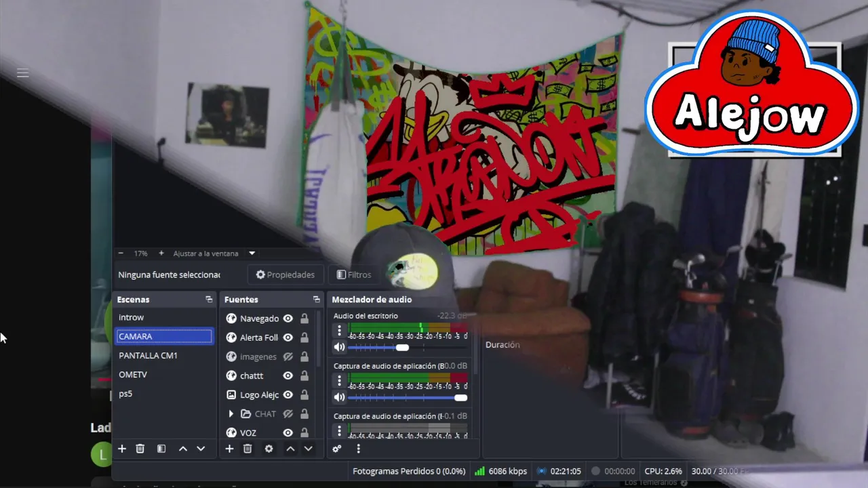Image resolution: width=868 pixels, height=488 pixels.
Task: Open Propiedades button
Action: tap(285, 274)
